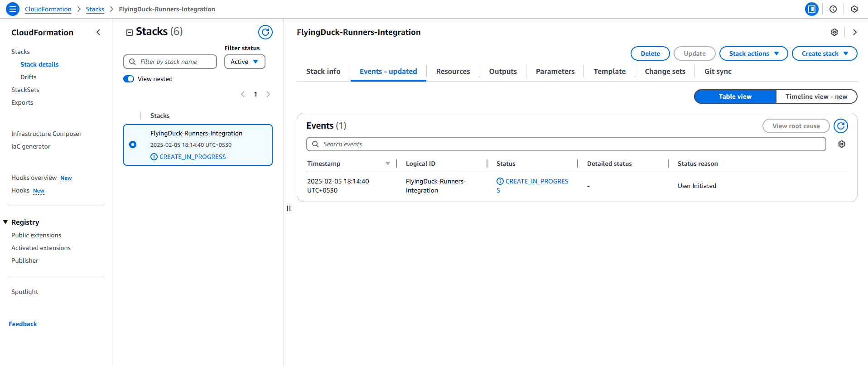Click View root cause button

796,126
